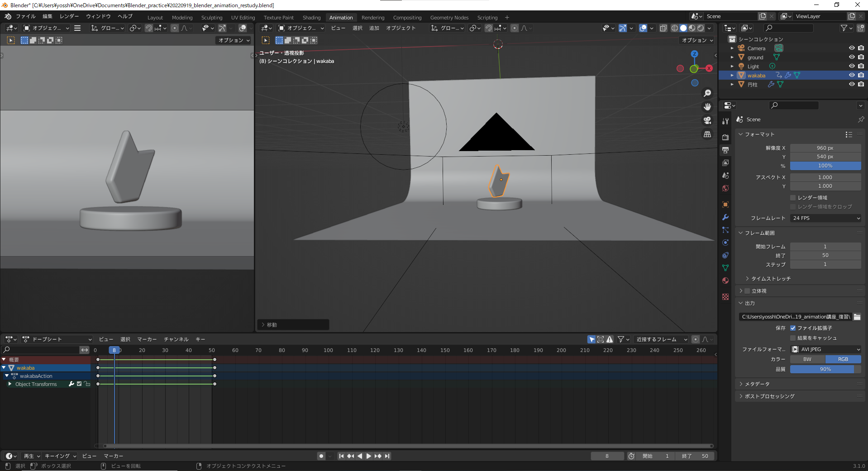Screen dimensions: 868x471
Task: Adjust the quality 90% slider
Action: click(x=825, y=369)
